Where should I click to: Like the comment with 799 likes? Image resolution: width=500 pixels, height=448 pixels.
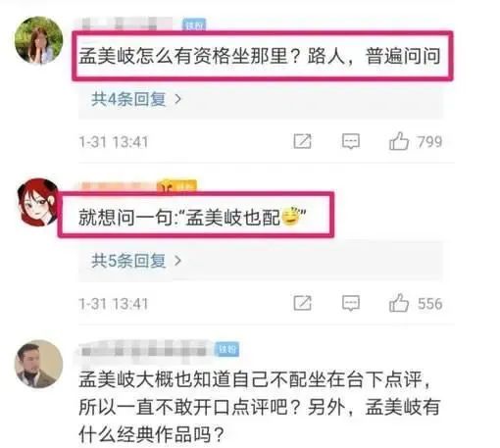pos(399,141)
